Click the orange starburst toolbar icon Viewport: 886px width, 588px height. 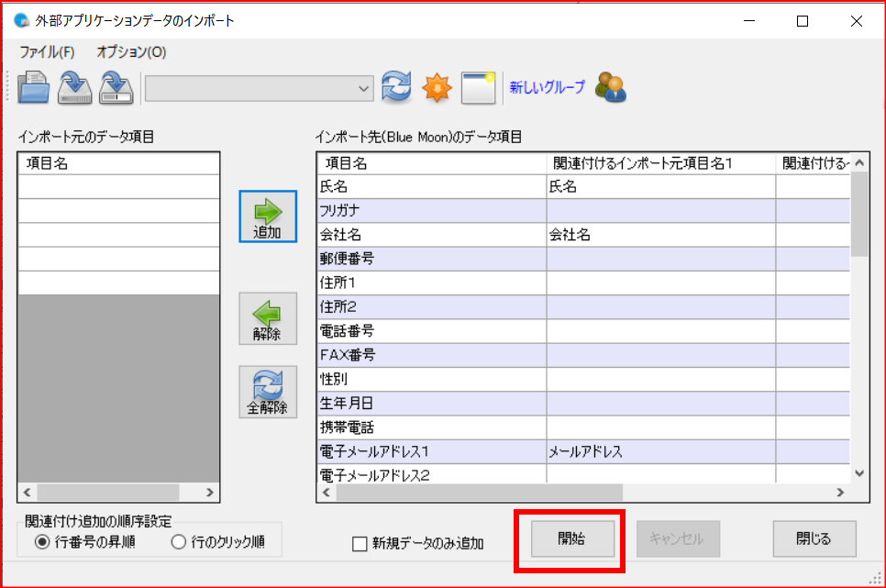[437, 88]
